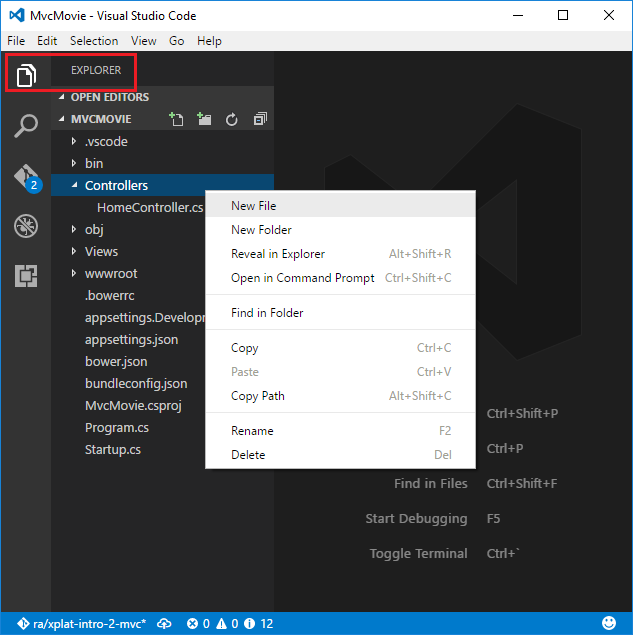Screen dimensions: 633x635
Task: Open the Go menu
Action: (x=177, y=41)
